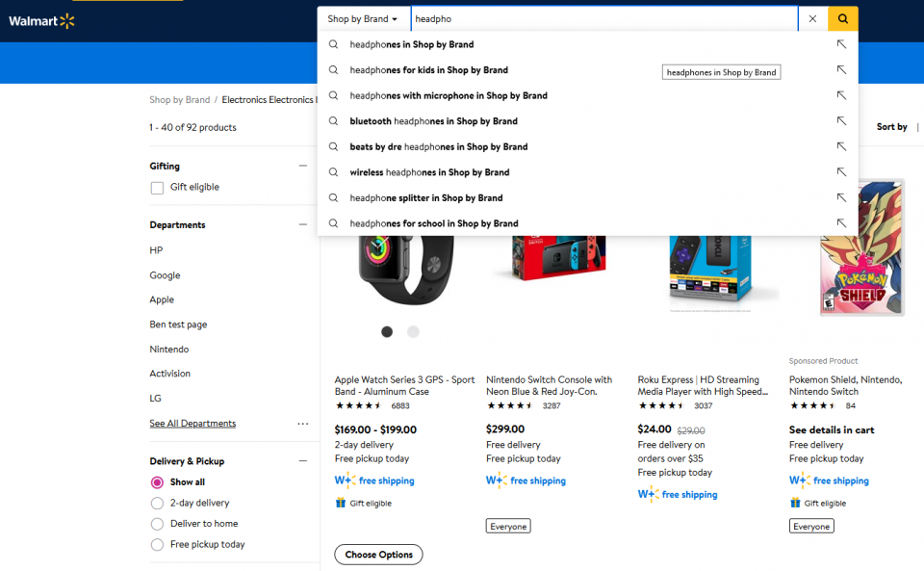
Task: Filter by the Activision department
Action: point(170,373)
